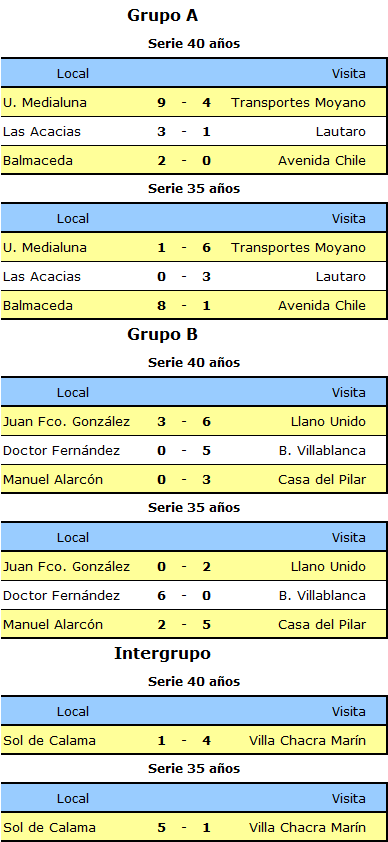Image resolution: width=388 pixels, height=842 pixels.
Task: Click the Grupo B heading
Action: coord(162,335)
